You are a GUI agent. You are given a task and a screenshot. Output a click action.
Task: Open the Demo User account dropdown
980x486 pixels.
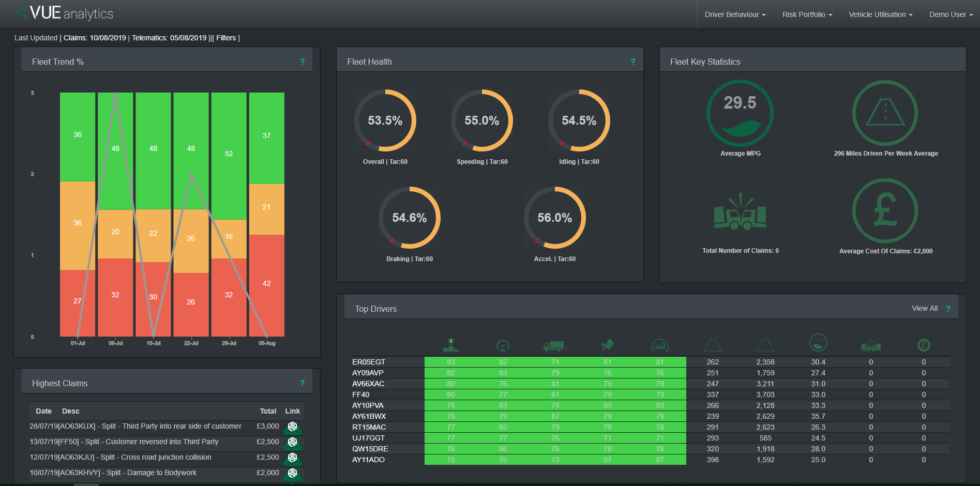(951, 14)
